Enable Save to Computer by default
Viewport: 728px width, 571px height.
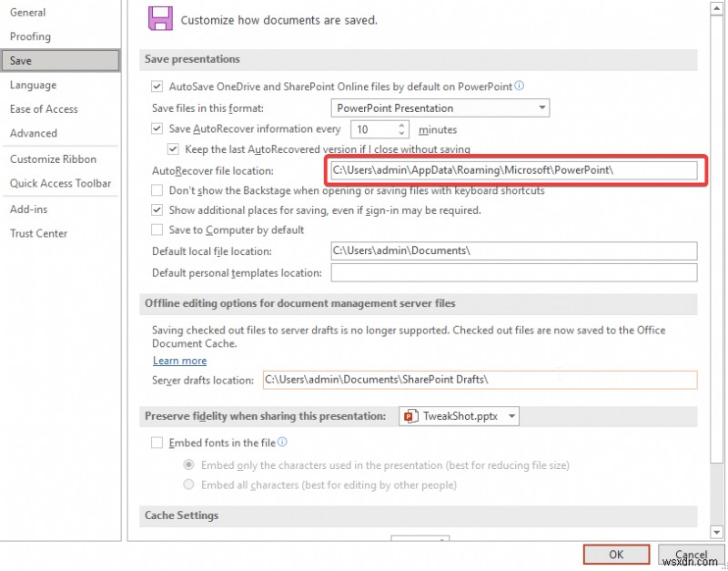click(x=157, y=229)
